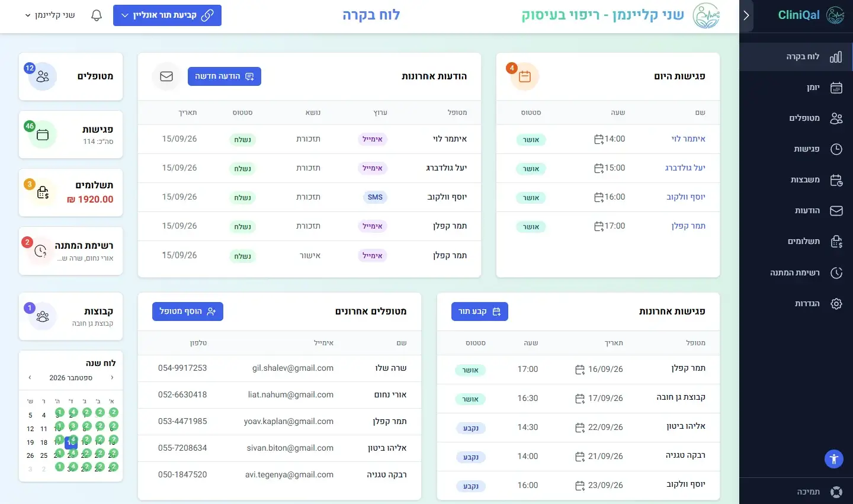The width and height of the screenshot is (853, 504).
Task: Collapse the sidebar with the chevron
Action: pos(746,15)
